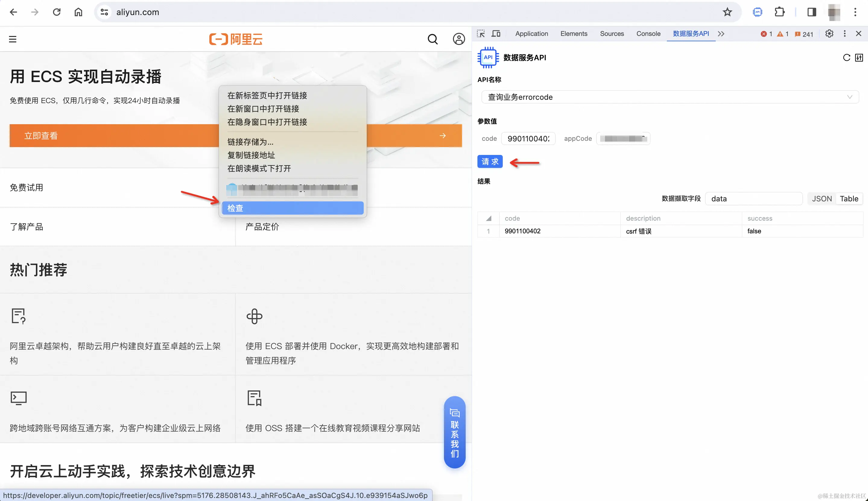Bookmark this page with star icon

pyautogui.click(x=727, y=12)
